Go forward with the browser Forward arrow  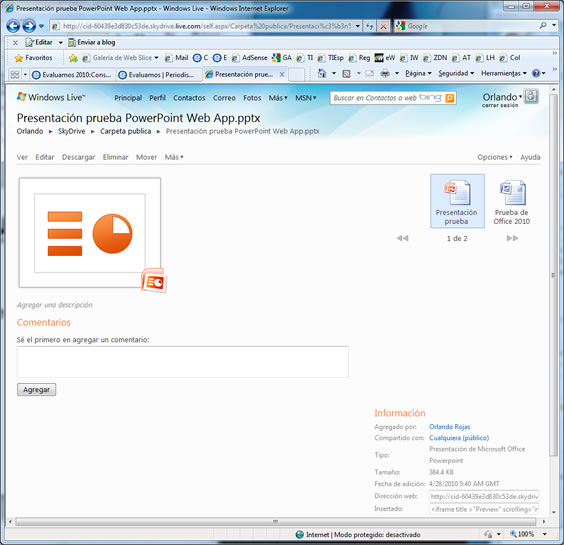pos(29,26)
